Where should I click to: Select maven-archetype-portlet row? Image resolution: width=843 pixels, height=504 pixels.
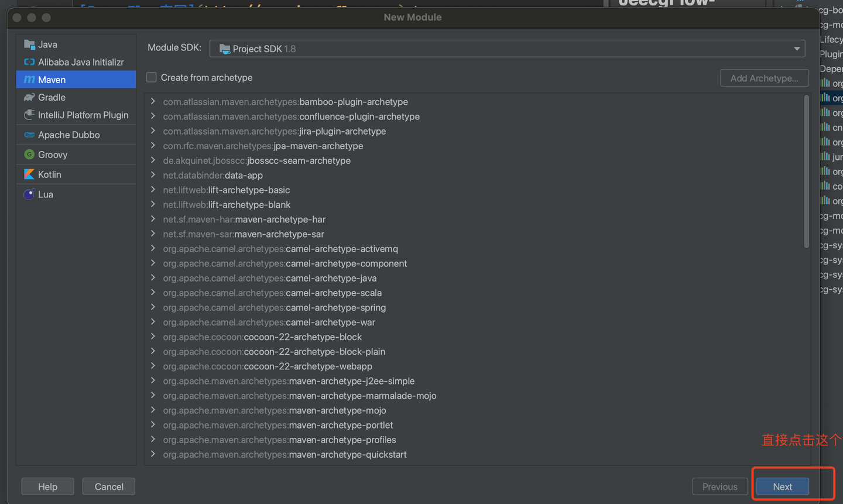(474, 425)
